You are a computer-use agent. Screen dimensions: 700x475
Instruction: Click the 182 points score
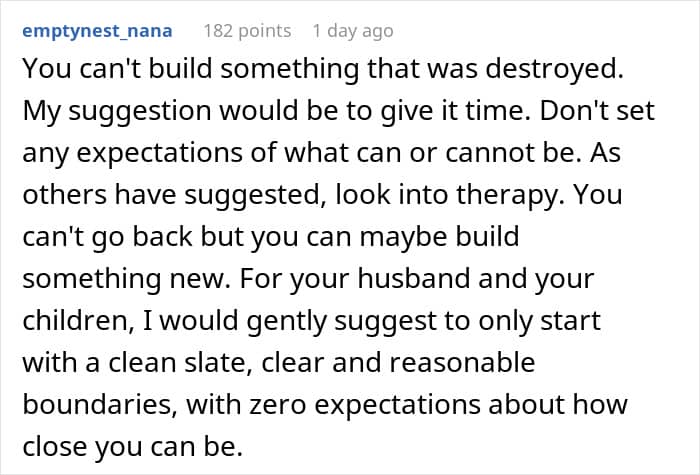247,31
